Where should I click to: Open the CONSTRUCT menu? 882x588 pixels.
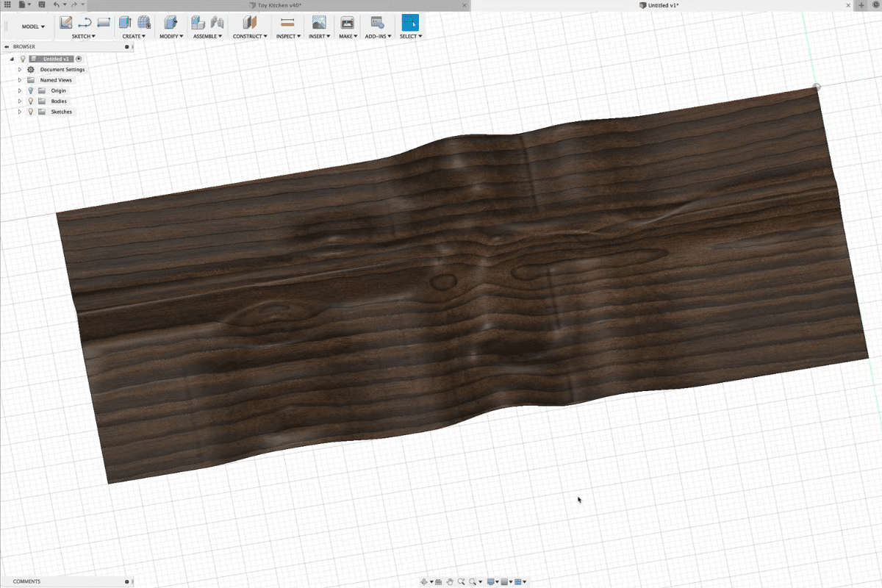(x=250, y=36)
